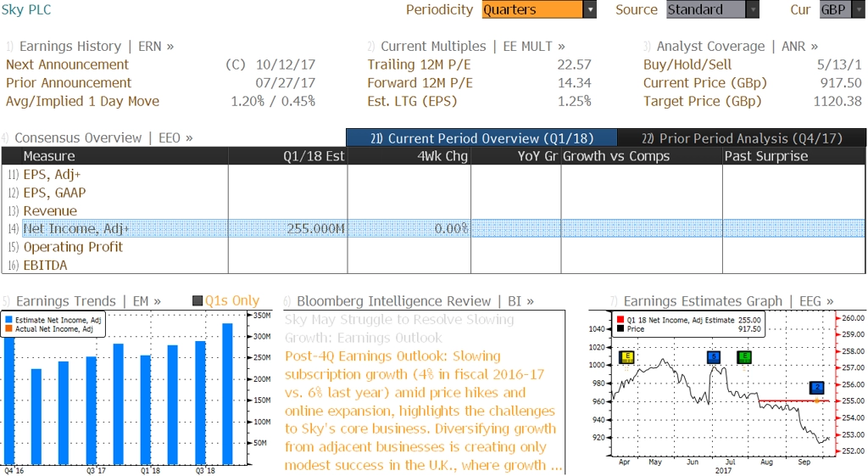
Task: Select the Net Income, Adj+ row
Action: 433,228
